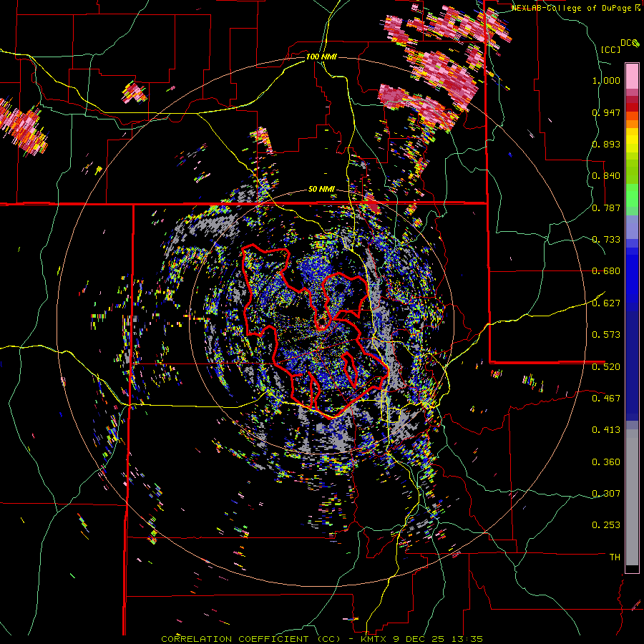The width and height of the screenshot is (644, 644).
Task: Click the 0.413 color scale value
Action: (606, 430)
